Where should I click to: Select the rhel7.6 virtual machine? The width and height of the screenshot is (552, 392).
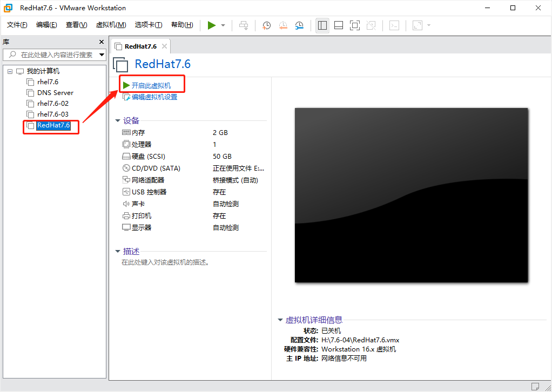pyautogui.click(x=48, y=82)
